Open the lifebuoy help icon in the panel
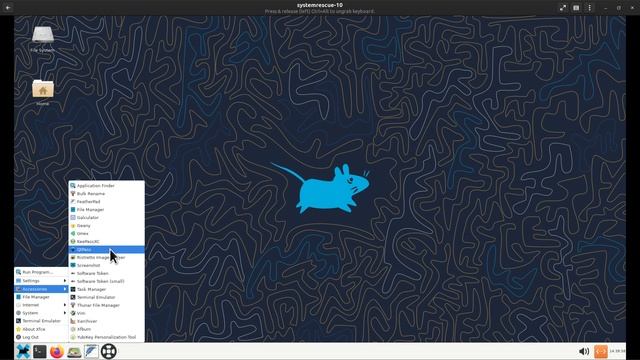The height and width of the screenshot is (360, 640). pyautogui.click(x=109, y=351)
